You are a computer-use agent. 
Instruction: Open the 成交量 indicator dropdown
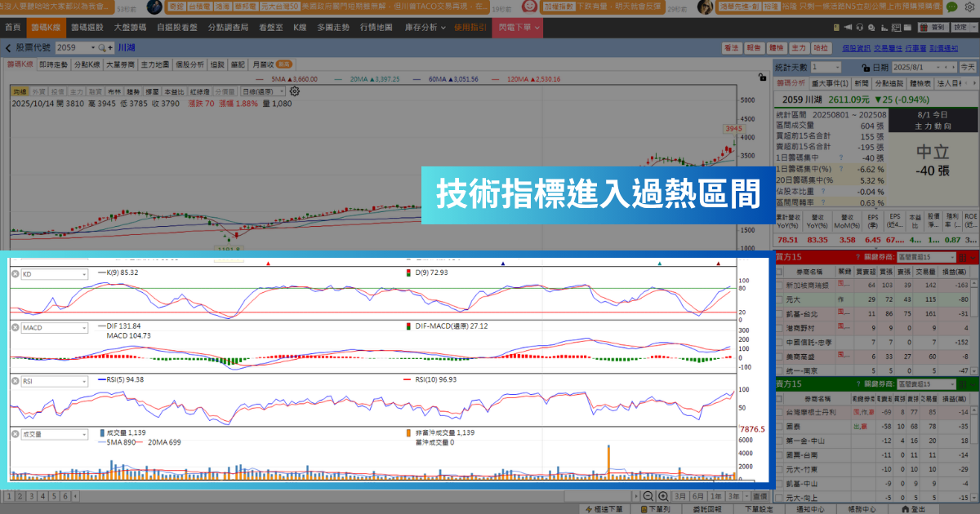click(x=84, y=435)
